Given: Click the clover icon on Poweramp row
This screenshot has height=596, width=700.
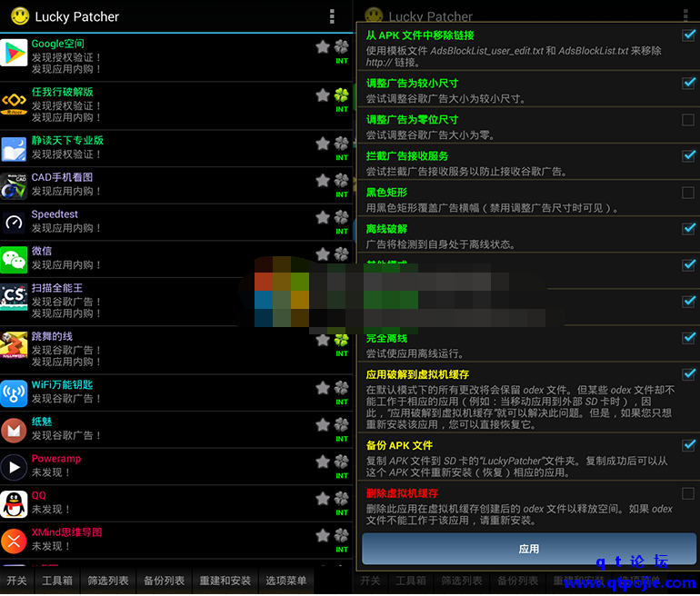Looking at the screenshot, I should pos(342,462).
